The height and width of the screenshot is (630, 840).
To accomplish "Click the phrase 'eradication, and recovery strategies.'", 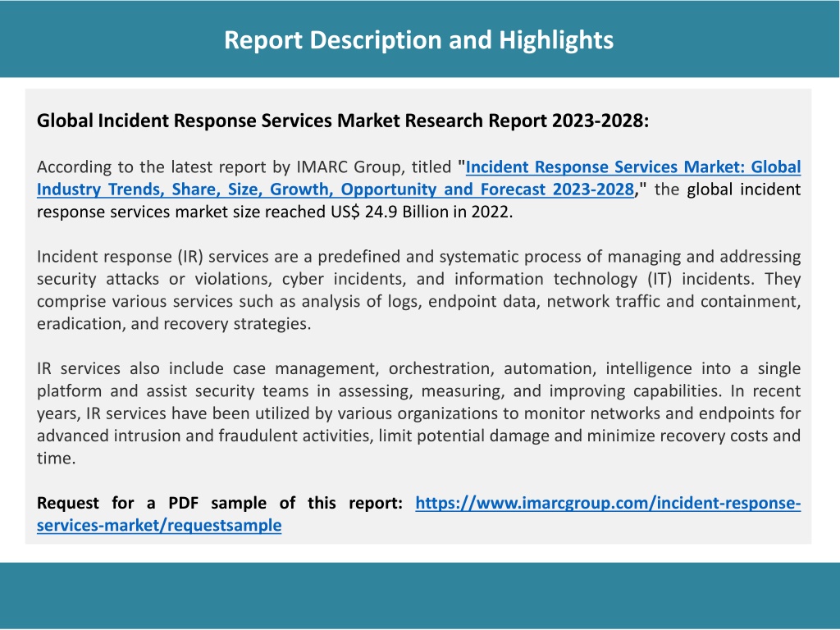I will [174, 323].
